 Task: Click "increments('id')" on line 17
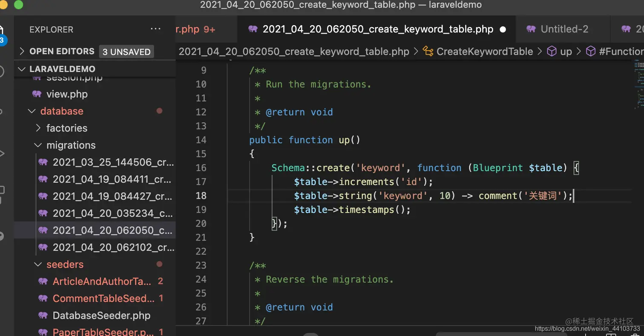(x=383, y=182)
